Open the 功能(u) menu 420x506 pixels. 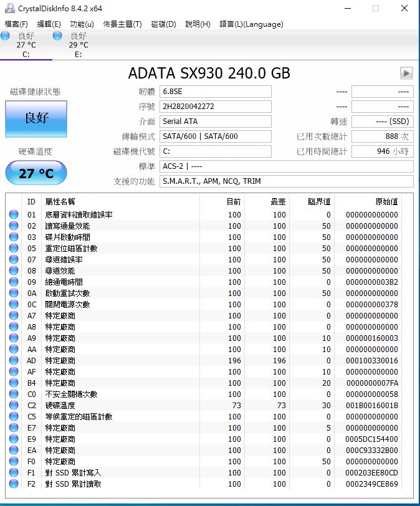[x=82, y=24]
